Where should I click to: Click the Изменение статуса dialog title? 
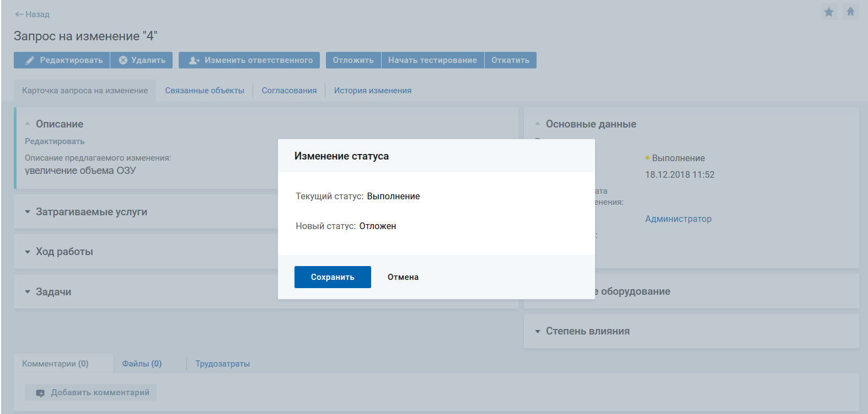coord(341,156)
